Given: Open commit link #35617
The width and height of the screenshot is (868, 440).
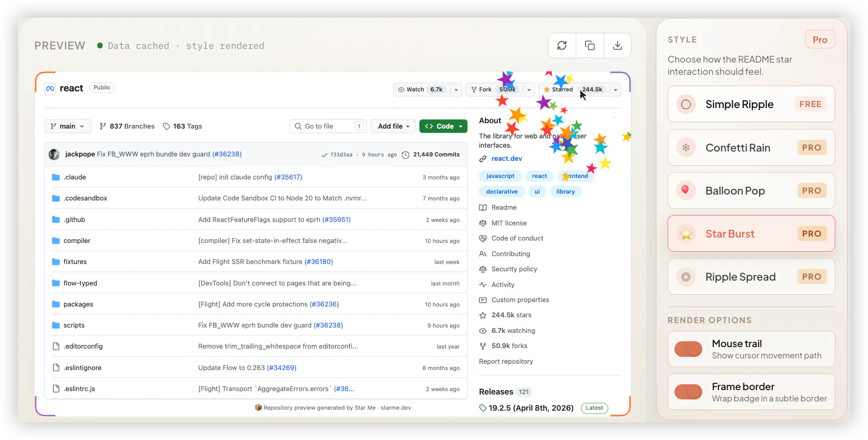Looking at the screenshot, I should coord(288,177).
